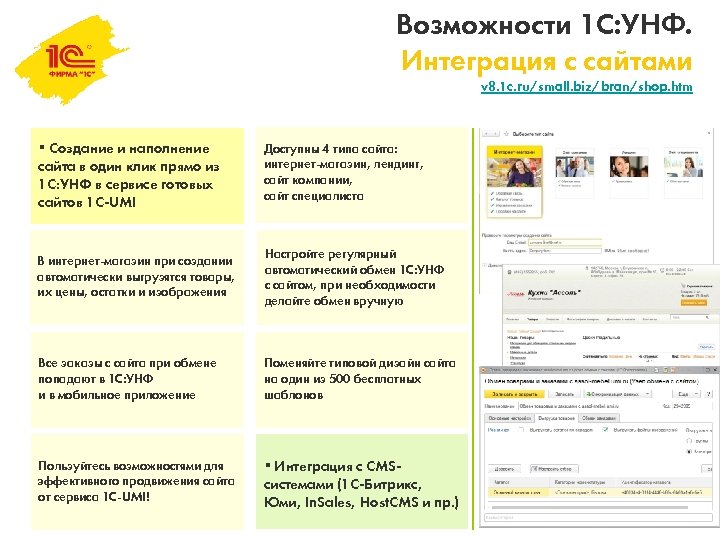The width and height of the screenshot is (720, 540).
Task: Click the "Возможности 1С:УНФ." title
Action: (x=544, y=25)
